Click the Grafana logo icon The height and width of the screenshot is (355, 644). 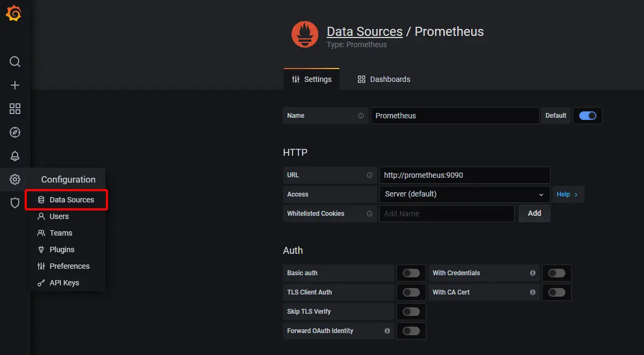[x=14, y=14]
